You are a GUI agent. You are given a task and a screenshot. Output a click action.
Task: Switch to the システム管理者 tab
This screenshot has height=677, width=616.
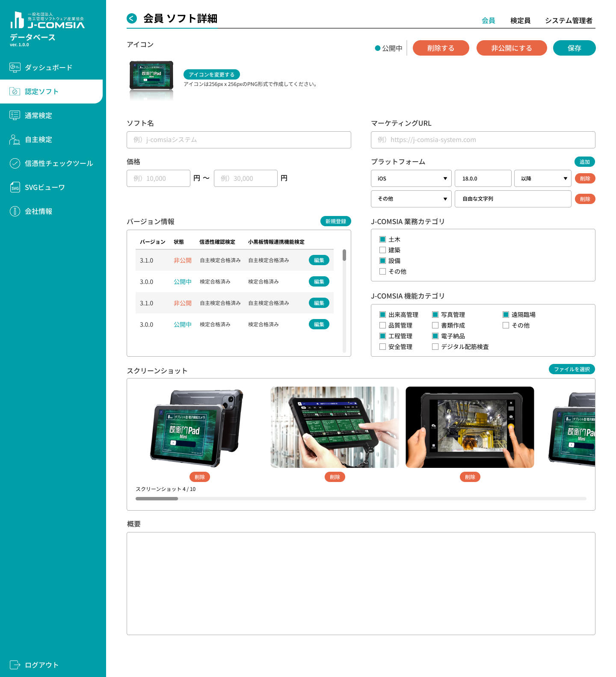pyautogui.click(x=569, y=21)
